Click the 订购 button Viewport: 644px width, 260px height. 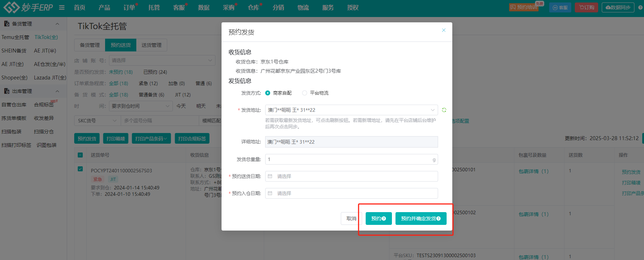(586, 7)
